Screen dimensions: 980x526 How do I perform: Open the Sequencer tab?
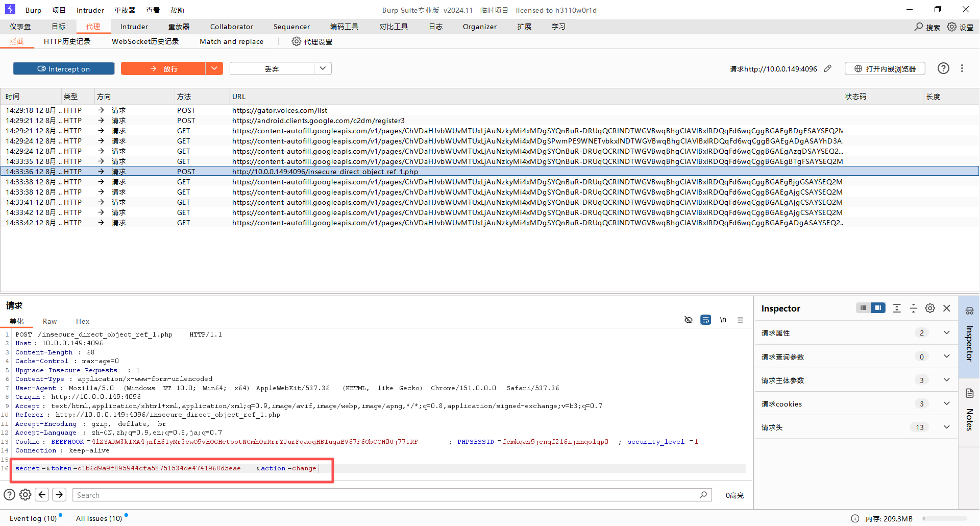pyautogui.click(x=291, y=27)
